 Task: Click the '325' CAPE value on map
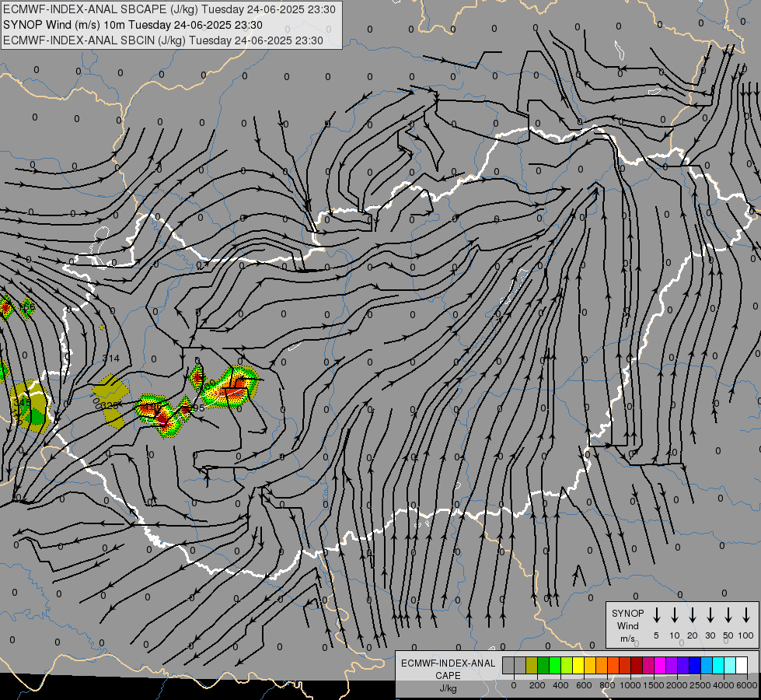click(x=110, y=405)
